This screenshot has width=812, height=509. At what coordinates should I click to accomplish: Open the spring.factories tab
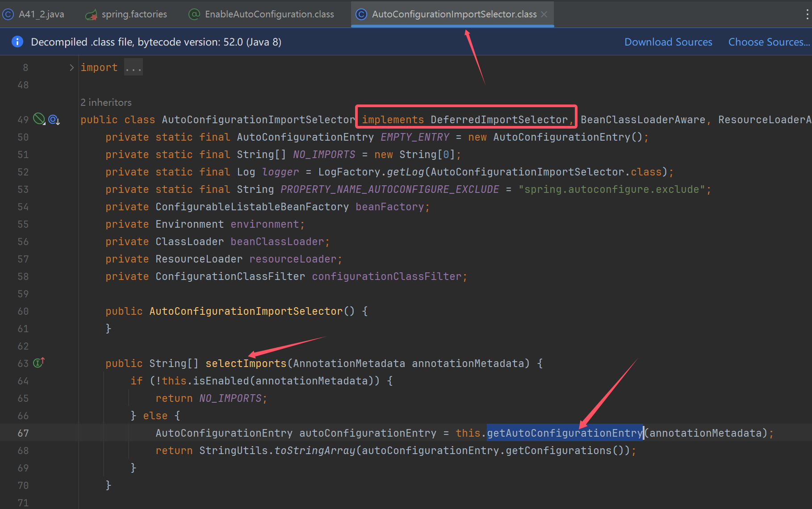[x=126, y=14]
